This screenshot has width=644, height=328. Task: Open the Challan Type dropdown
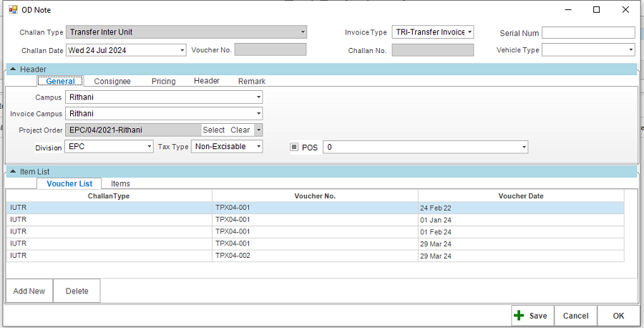pos(303,32)
